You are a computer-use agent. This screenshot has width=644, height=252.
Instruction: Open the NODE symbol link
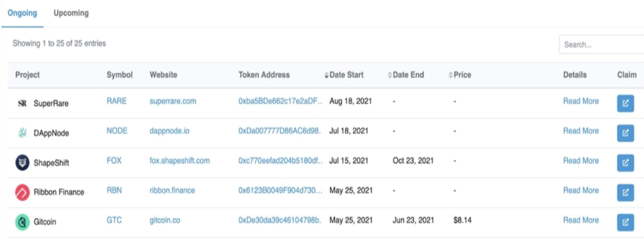coord(117,131)
